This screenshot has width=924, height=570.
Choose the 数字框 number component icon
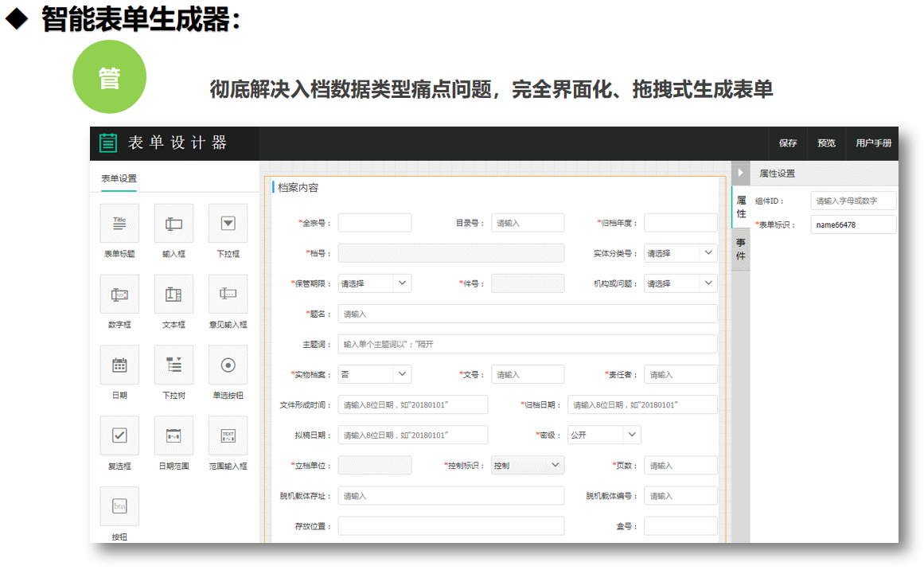coord(119,295)
